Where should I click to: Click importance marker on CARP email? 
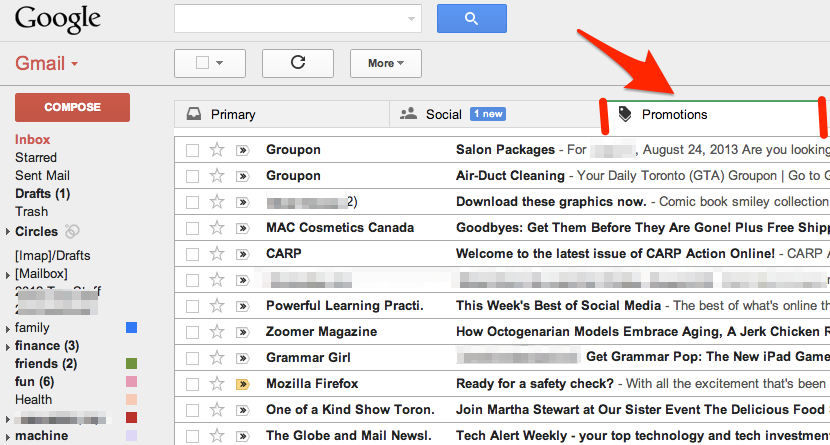(242, 254)
